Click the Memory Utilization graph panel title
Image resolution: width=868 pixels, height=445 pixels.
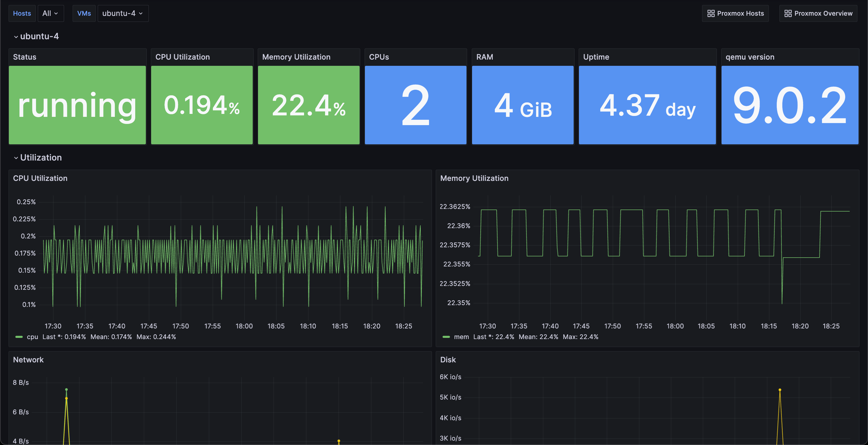pos(474,178)
